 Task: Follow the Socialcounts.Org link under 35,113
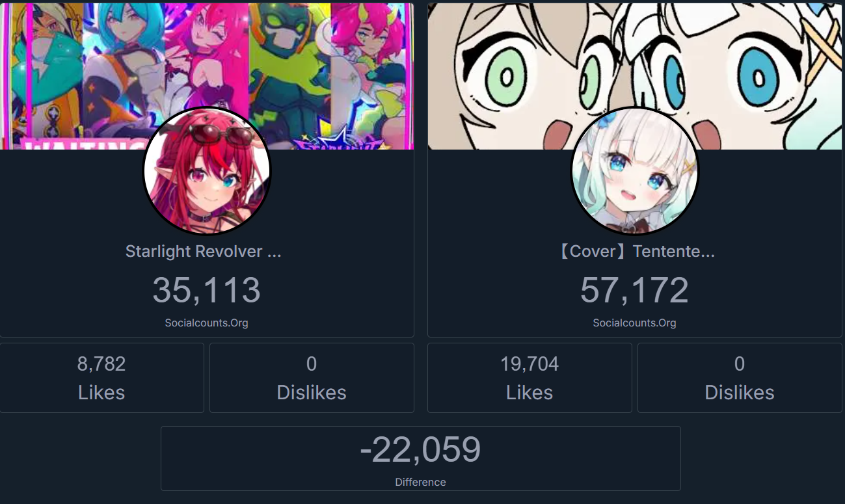tap(207, 323)
